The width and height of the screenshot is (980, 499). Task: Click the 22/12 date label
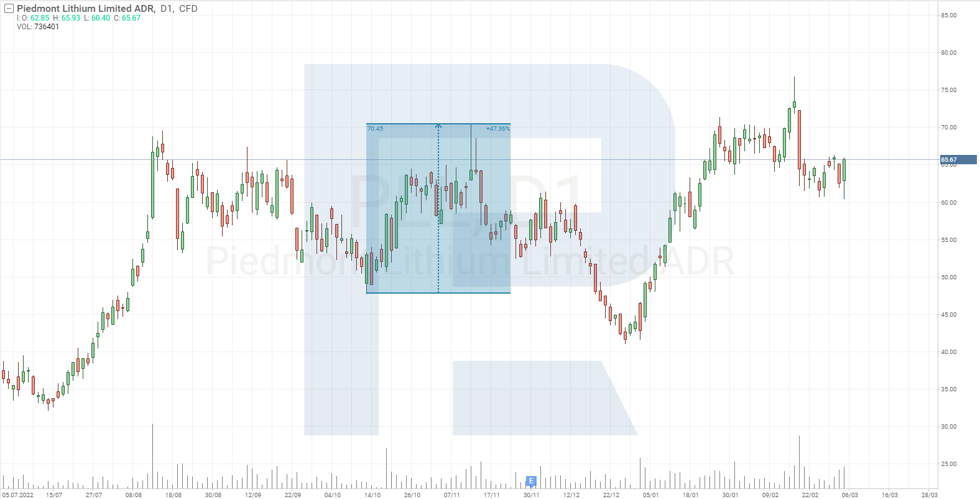tap(611, 495)
